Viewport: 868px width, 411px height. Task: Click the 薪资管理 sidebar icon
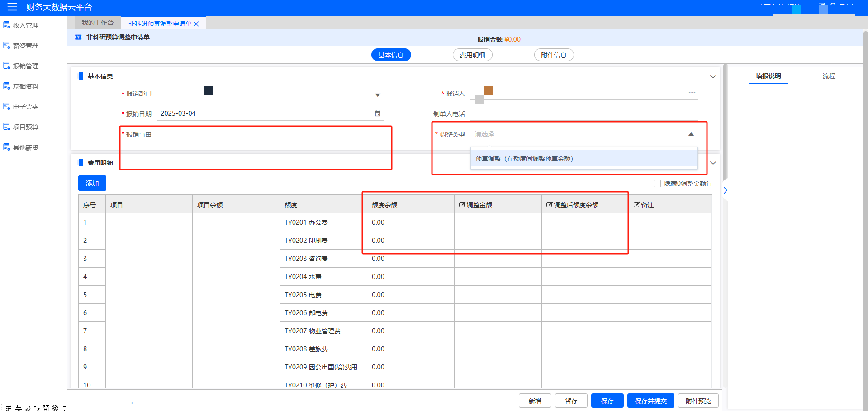(7, 46)
